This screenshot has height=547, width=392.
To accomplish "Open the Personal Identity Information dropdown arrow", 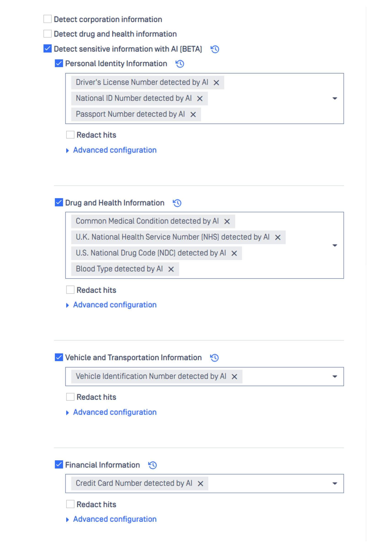I will (x=335, y=98).
